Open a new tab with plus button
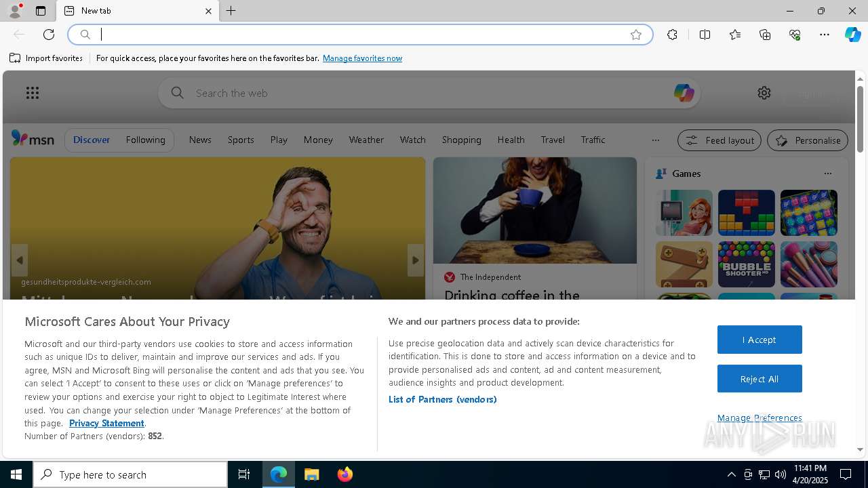The height and width of the screenshot is (488, 868). click(231, 11)
